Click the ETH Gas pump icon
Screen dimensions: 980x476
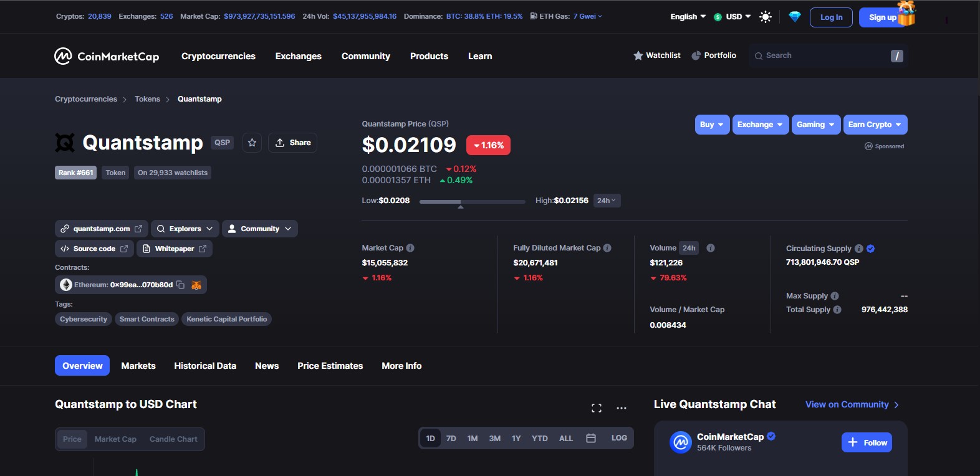(x=534, y=16)
